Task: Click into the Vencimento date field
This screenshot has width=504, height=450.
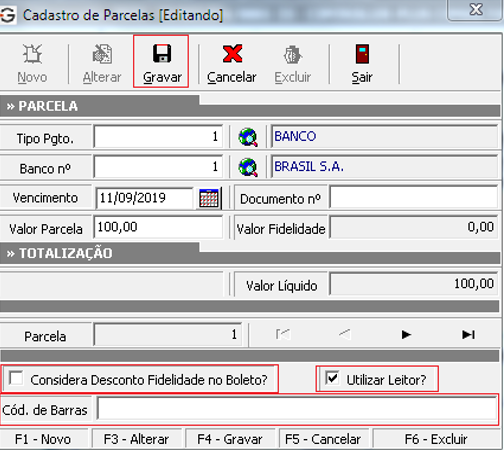Action: pyautogui.click(x=145, y=198)
